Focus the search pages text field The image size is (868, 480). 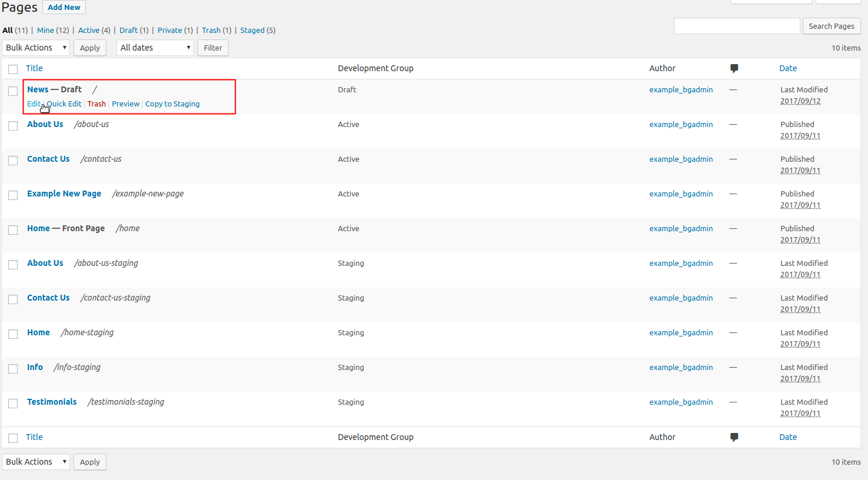[x=736, y=26]
